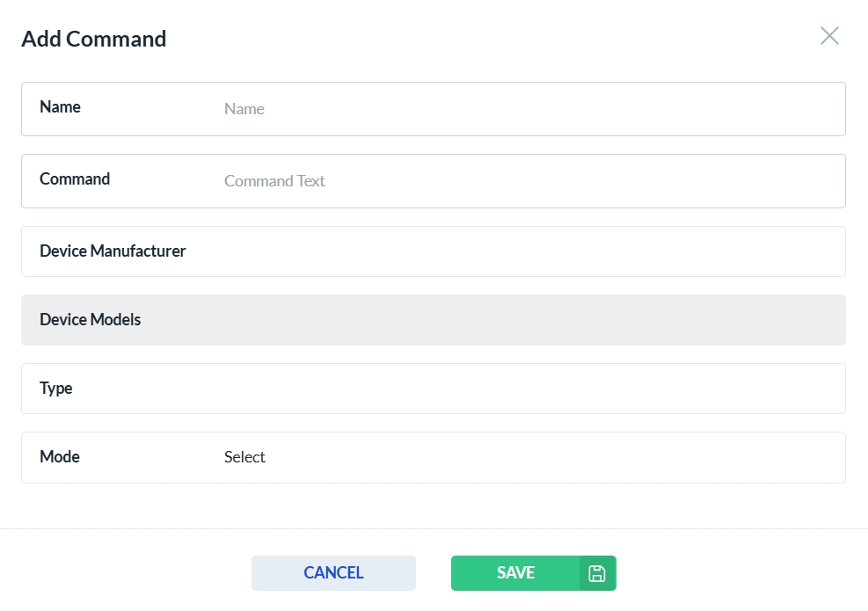Focus the Command Text input field
This screenshot has width=868, height=611.
528,181
